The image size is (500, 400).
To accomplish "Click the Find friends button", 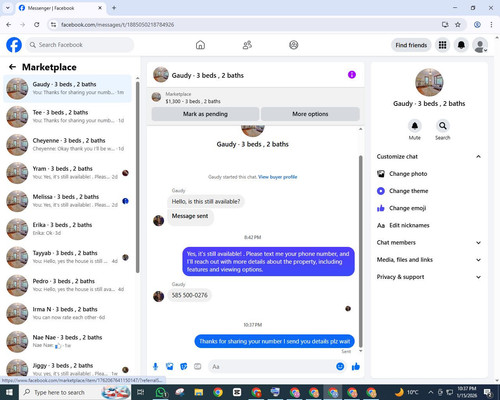I will tap(411, 45).
